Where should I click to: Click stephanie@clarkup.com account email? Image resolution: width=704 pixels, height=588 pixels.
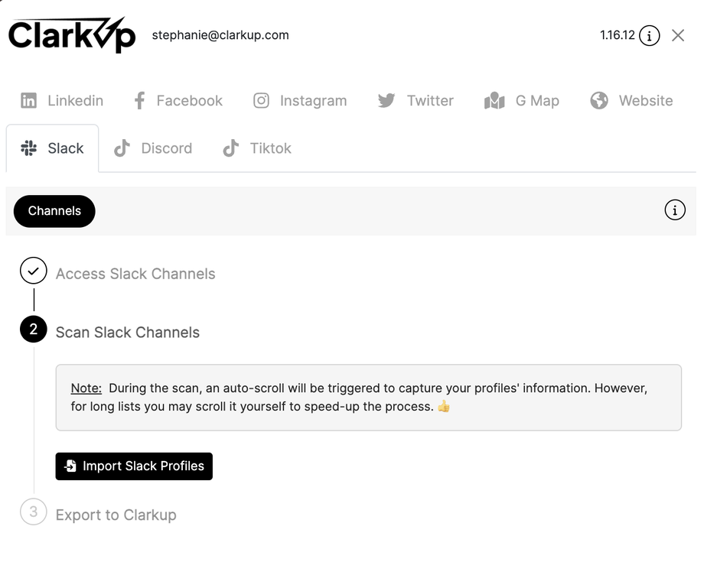point(220,35)
